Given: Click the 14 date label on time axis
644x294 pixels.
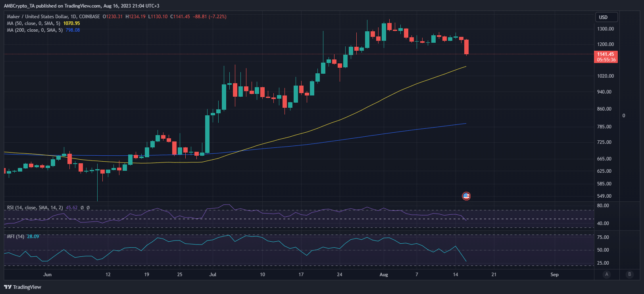Looking at the screenshot, I should [x=456, y=275].
